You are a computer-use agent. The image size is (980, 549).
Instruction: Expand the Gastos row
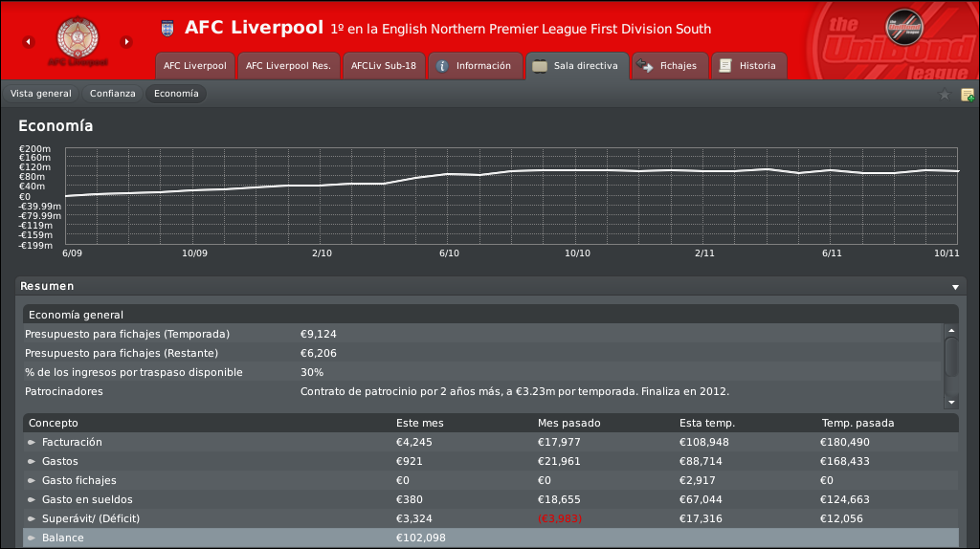32,462
